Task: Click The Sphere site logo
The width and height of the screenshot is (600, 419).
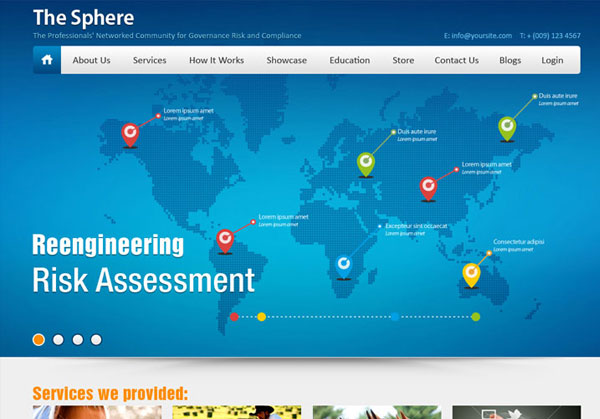Action: pyautogui.click(x=83, y=17)
